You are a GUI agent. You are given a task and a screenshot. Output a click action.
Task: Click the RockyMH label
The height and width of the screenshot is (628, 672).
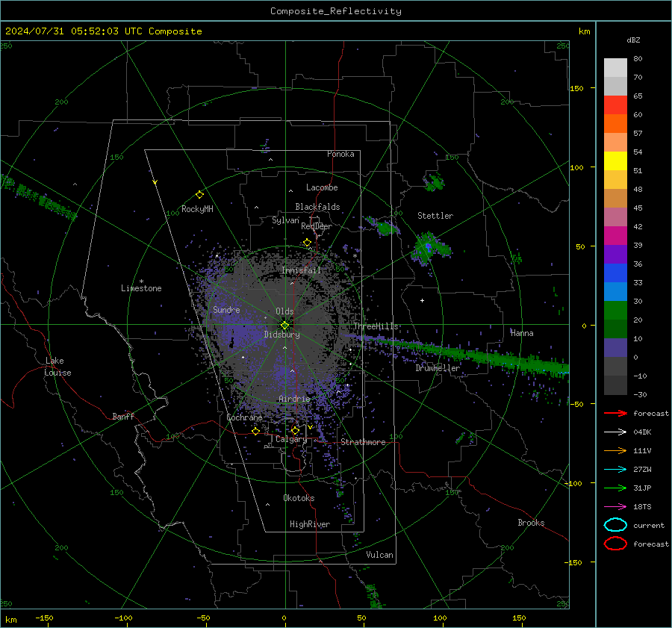(197, 209)
